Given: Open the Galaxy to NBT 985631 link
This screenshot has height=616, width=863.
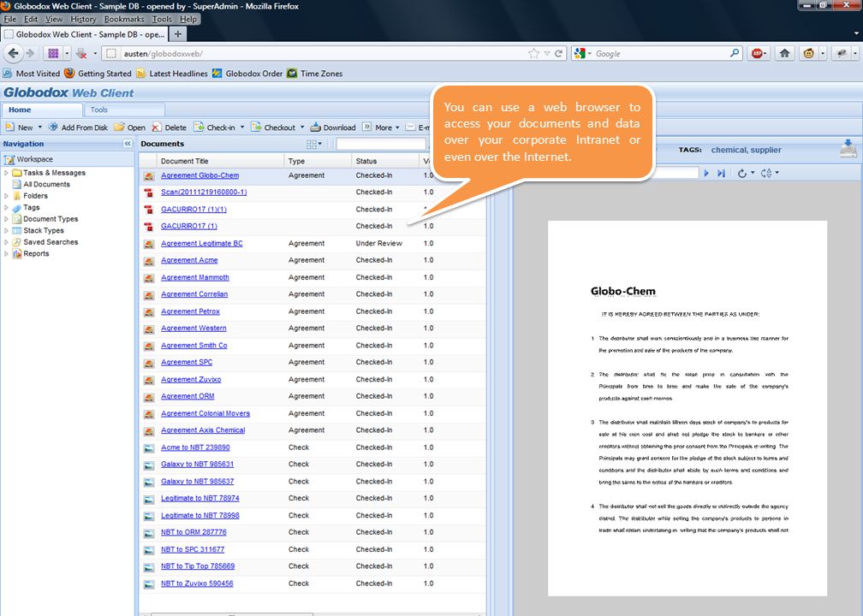Looking at the screenshot, I should coord(197,465).
